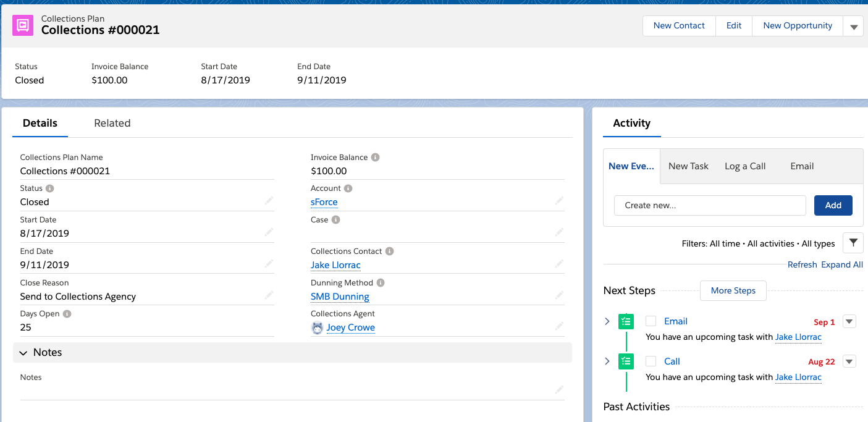Click the Create new event input field
Viewport: 868px width, 422px height.
click(x=709, y=205)
